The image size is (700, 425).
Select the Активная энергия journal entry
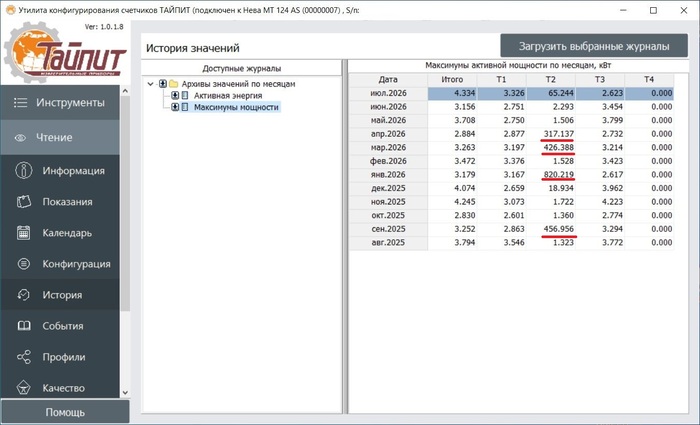pyautogui.click(x=228, y=96)
